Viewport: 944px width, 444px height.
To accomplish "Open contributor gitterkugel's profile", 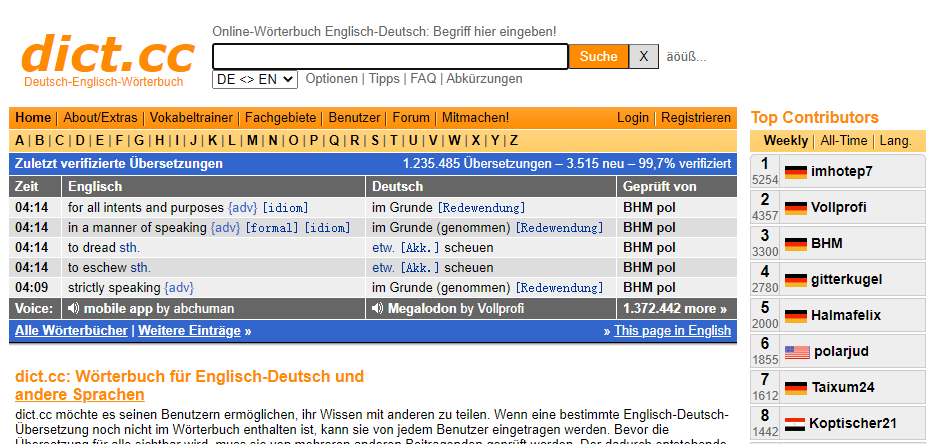I will [846, 280].
